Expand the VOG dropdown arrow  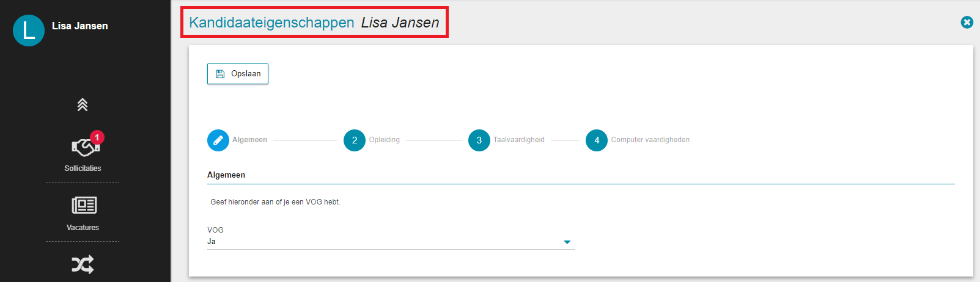(x=567, y=242)
